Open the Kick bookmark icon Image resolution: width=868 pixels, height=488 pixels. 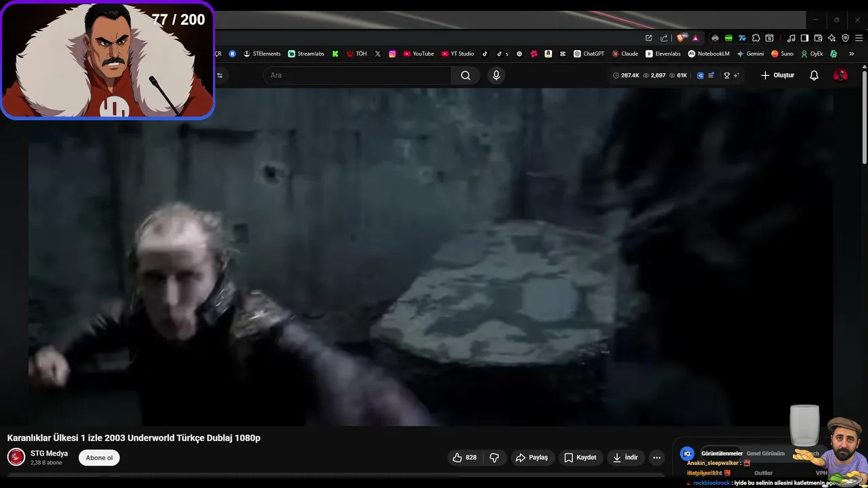pyautogui.click(x=335, y=54)
